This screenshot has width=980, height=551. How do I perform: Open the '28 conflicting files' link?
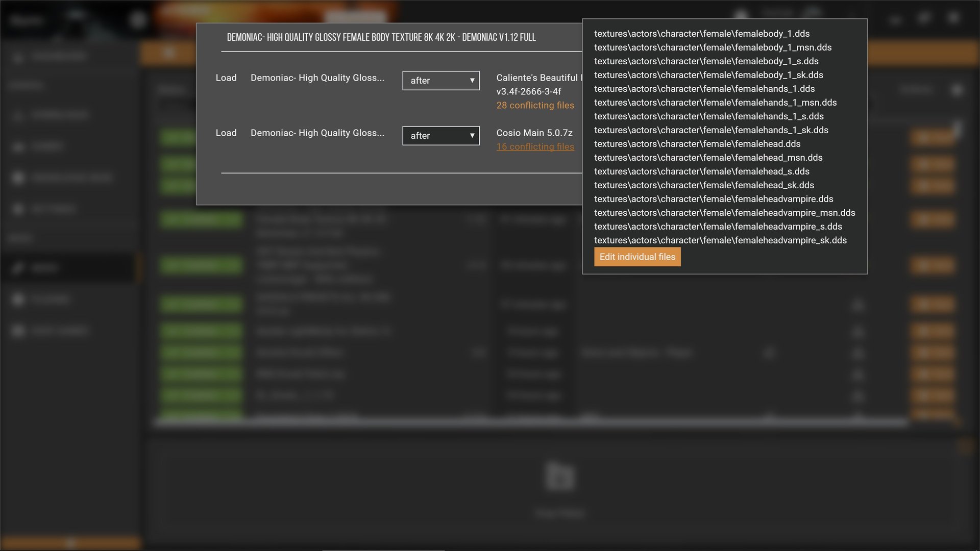click(535, 105)
